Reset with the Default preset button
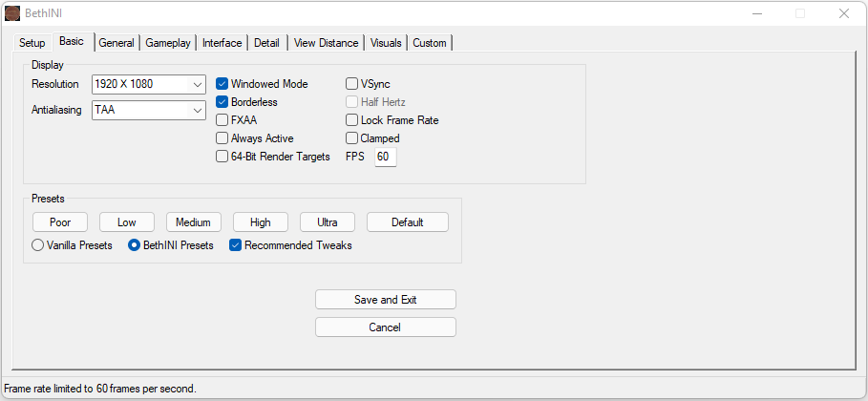 tap(407, 222)
